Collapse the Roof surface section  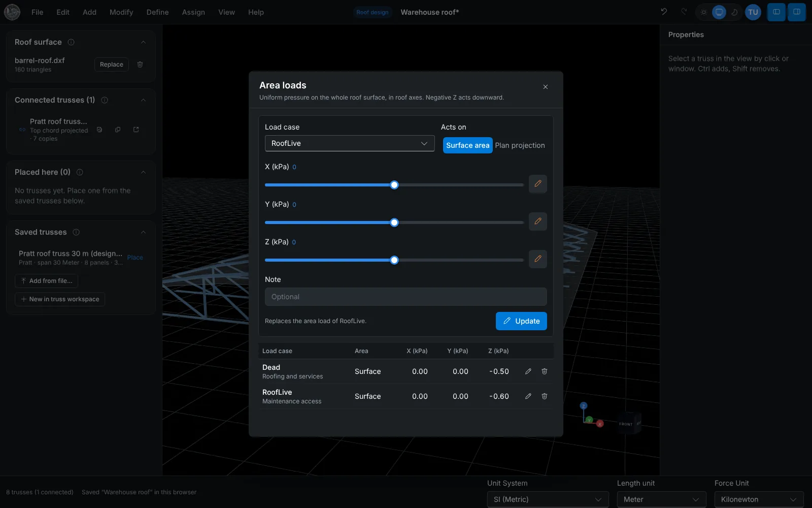tap(143, 42)
